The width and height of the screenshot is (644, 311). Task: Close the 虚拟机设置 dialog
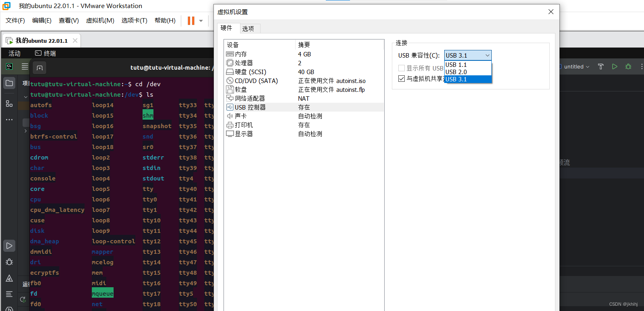click(551, 12)
